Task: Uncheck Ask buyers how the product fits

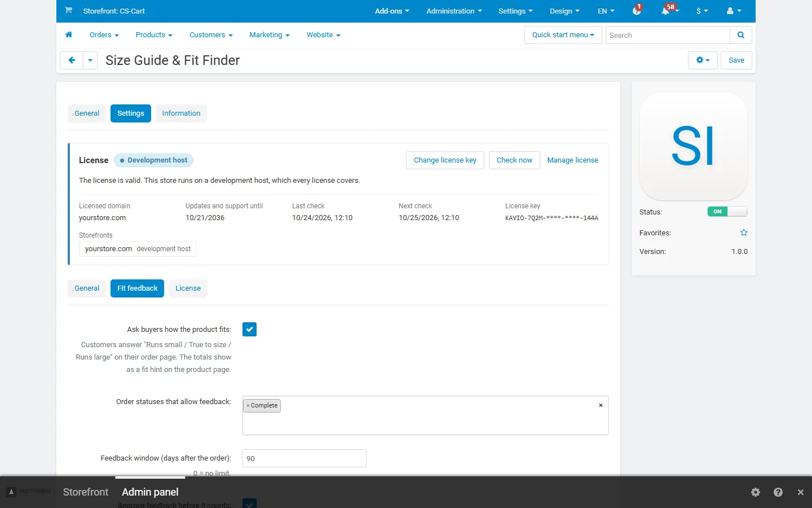Action: pyautogui.click(x=249, y=329)
